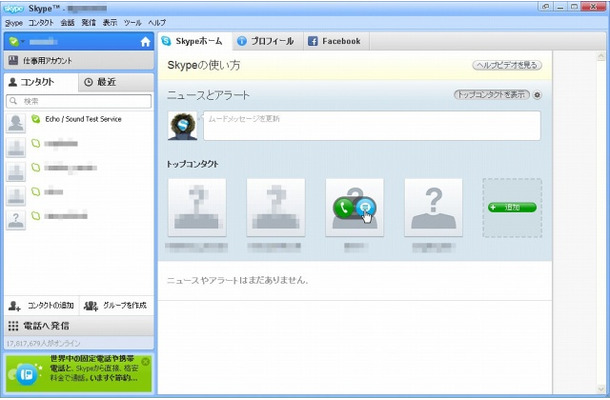Close the green advertisement banner
Image resolution: width=610 pixels, height=400 pixels.
pyautogui.click(x=145, y=362)
